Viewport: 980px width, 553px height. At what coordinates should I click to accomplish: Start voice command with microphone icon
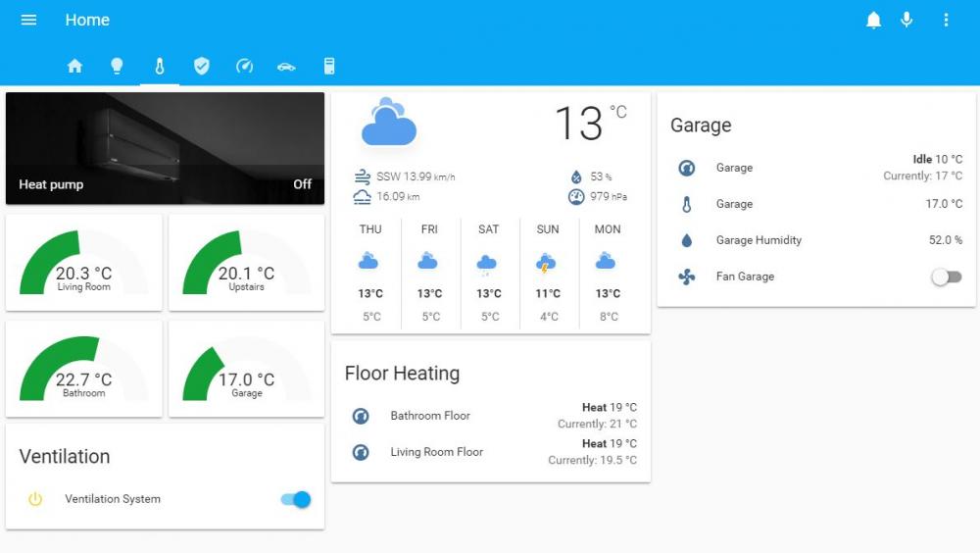click(906, 20)
